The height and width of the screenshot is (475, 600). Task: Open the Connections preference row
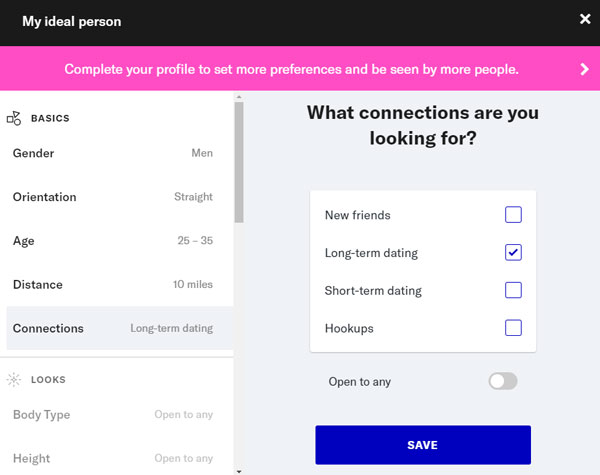coord(113,328)
